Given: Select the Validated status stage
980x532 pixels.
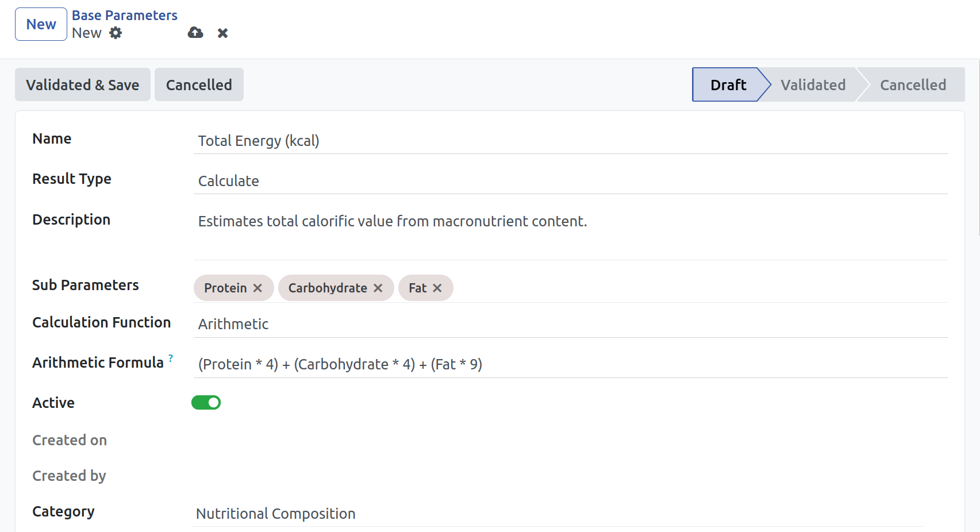Looking at the screenshot, I should pos(813,84).
